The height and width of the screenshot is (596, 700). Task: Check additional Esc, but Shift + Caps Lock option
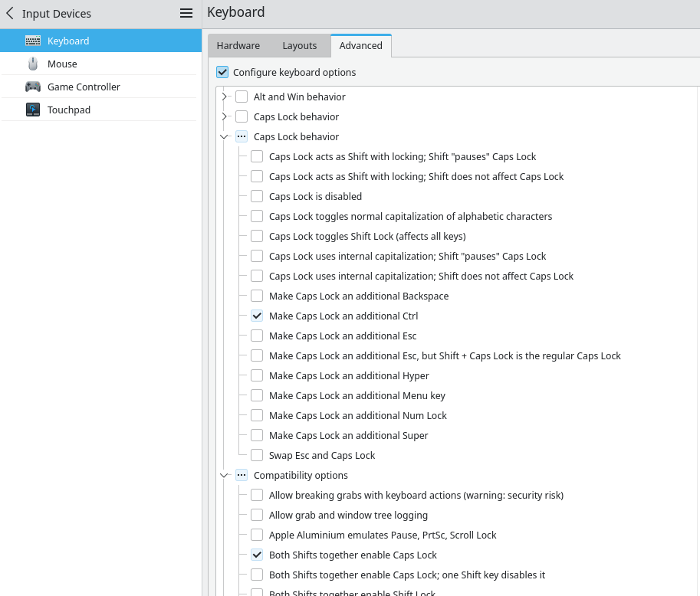(257, 355)
